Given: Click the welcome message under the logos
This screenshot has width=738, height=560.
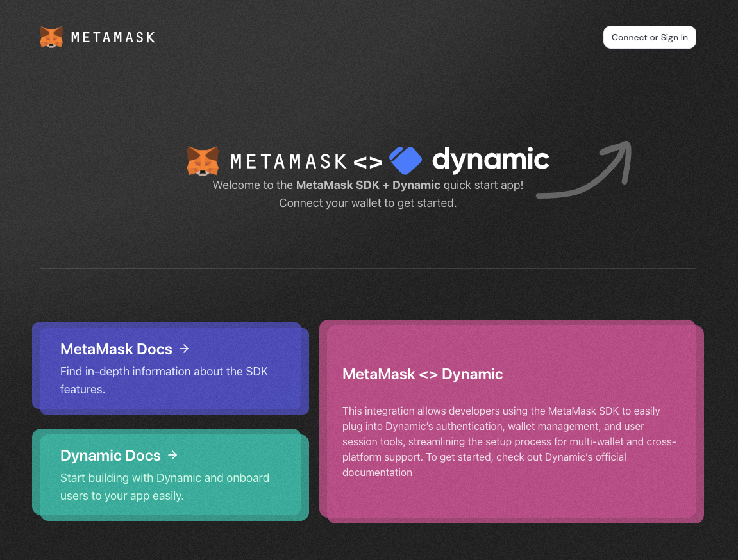Looking at the screenshot, I should [367, 185].
